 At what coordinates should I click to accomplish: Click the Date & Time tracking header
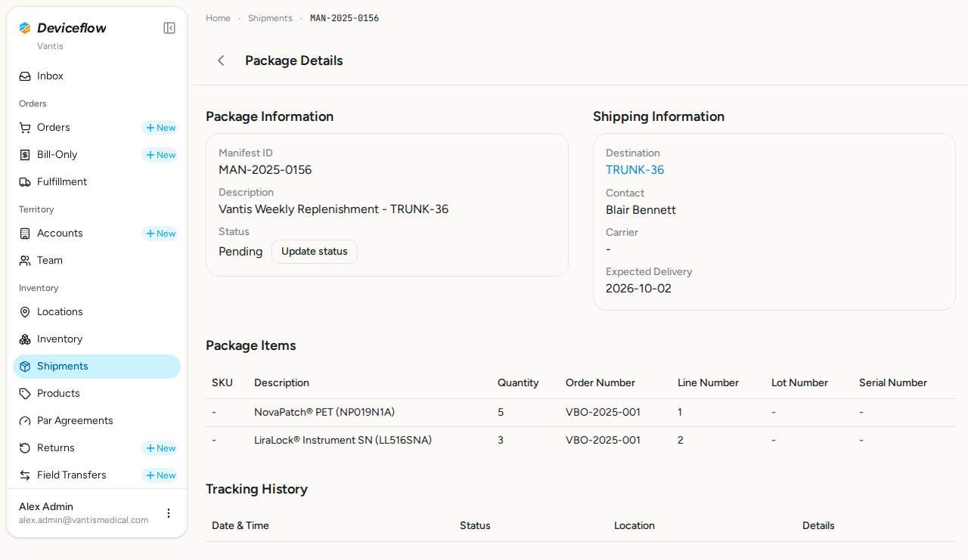(x=240, y=526)
